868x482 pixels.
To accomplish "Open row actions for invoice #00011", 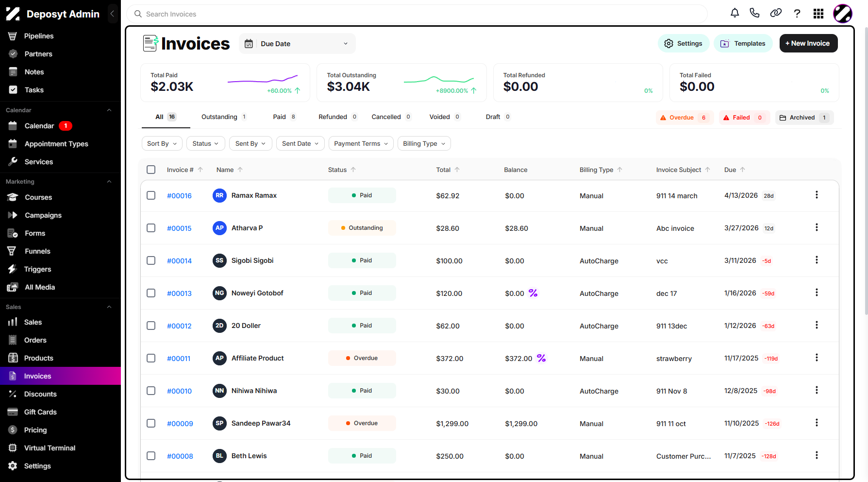I will 817,358.
